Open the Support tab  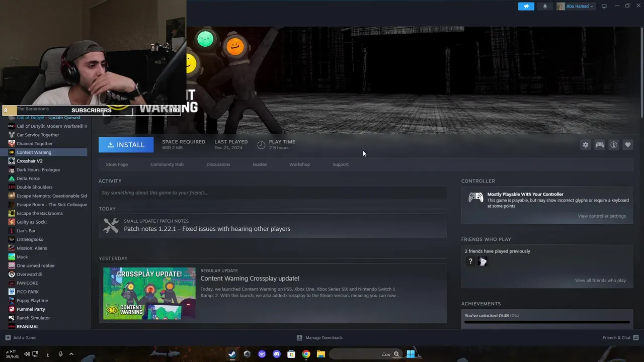[341, 164]
